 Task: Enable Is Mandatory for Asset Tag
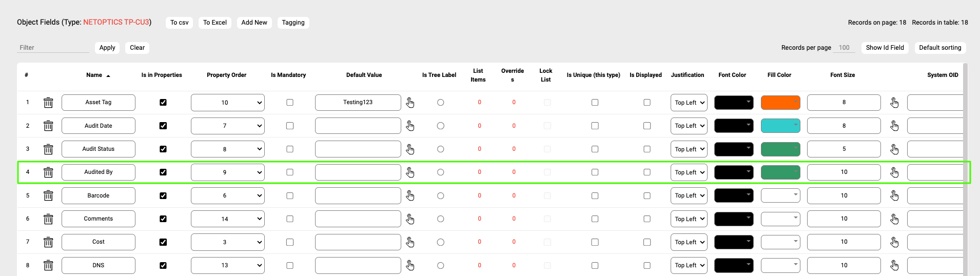tap(290, 103)
